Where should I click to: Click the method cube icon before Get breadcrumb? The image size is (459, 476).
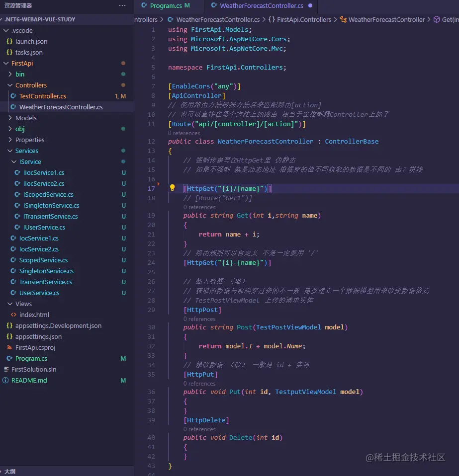pyautogui.click(x=437, y=19)
